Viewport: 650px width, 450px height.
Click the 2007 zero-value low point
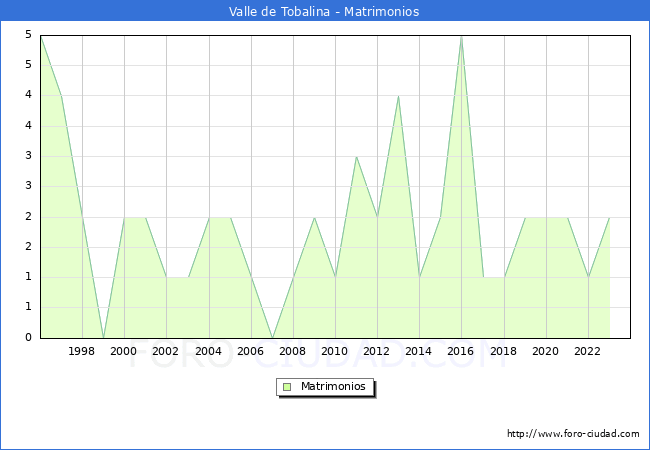tap(272, 337)
